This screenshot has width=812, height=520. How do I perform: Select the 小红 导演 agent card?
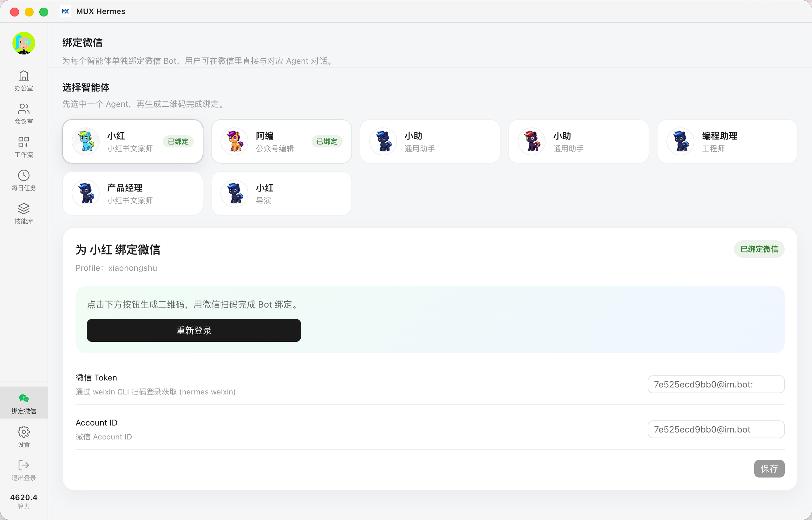[x=281, y=193]
